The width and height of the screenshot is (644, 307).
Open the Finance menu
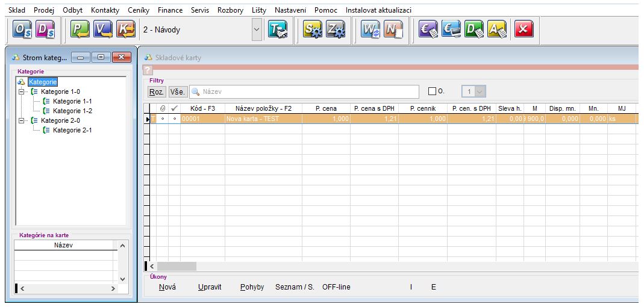click(x=170, y=10)
